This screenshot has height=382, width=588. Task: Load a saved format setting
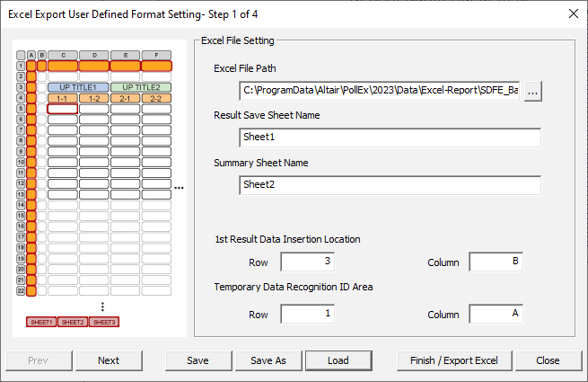[338, 360]
